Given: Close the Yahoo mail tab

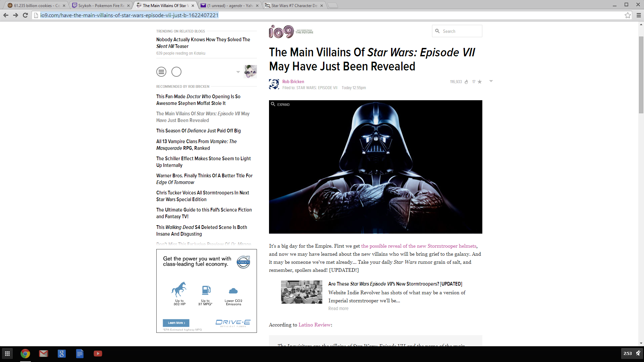Looking at the screenshot, I should pos(257,5).
